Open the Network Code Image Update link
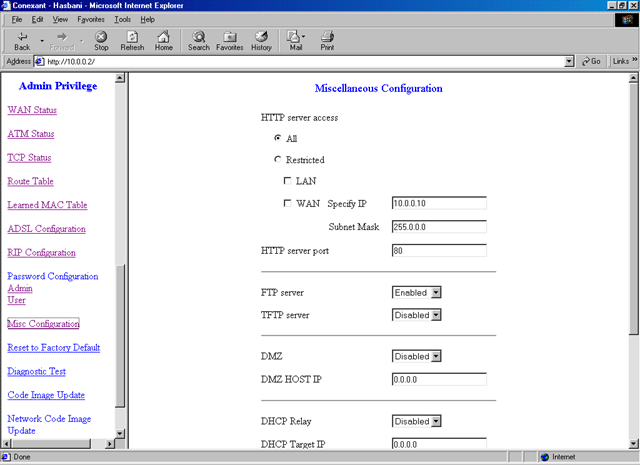The height and width of the screenshot is (465, 640). point(49,425)
